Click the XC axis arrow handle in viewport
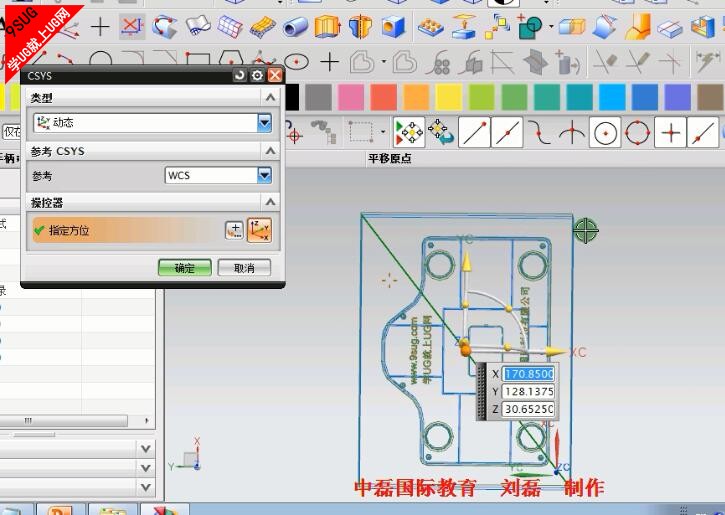Screen dimensions: 725x515 click(x=555, y=352)
